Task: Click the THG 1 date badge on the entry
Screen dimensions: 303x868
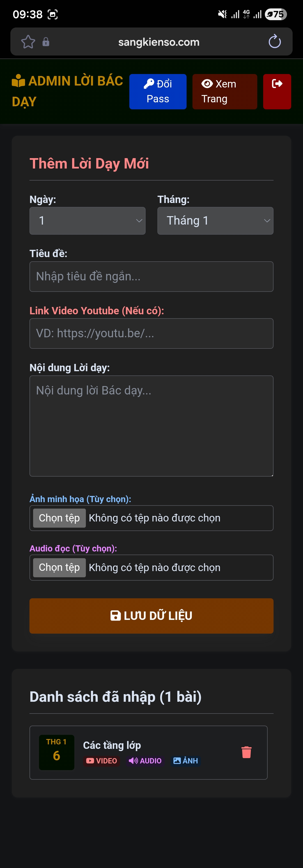Action: [x=56, y=752]
